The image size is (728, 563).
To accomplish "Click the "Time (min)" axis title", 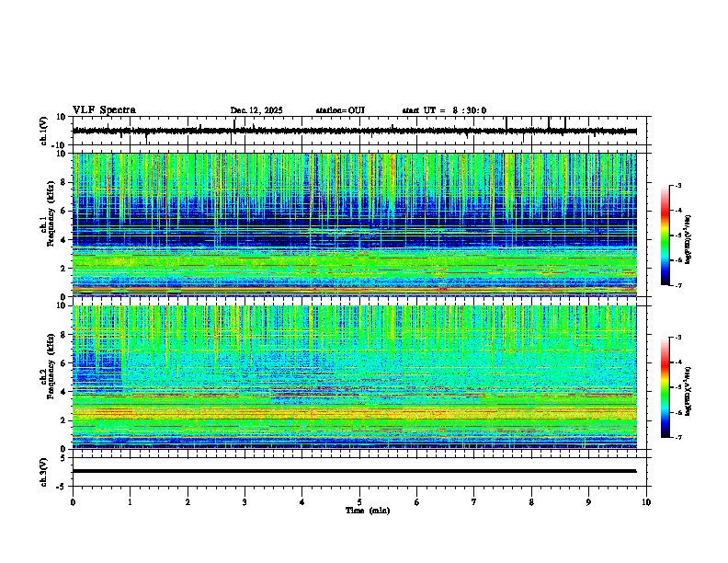I will (x=368, y=511).
